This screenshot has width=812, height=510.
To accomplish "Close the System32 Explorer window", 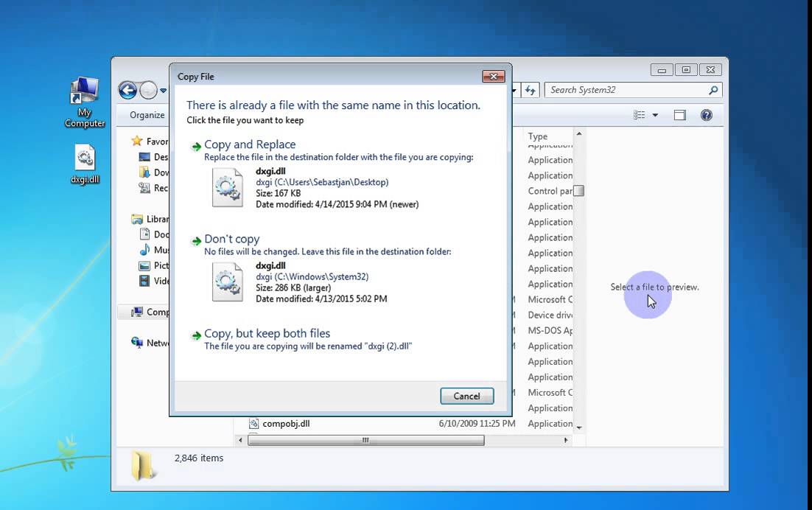I will [710, 70].
